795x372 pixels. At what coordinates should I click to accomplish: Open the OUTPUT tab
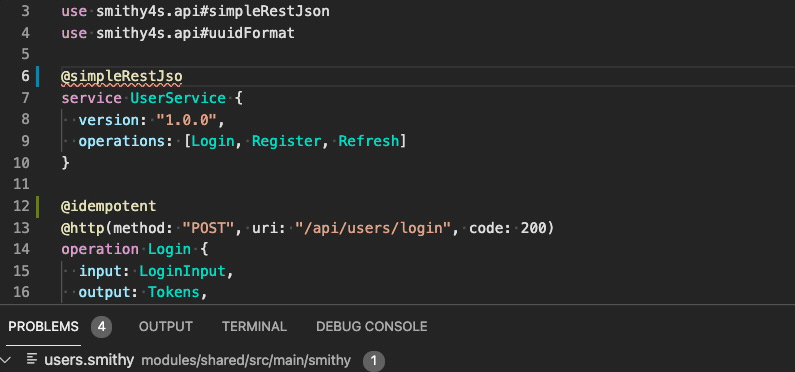166,326
